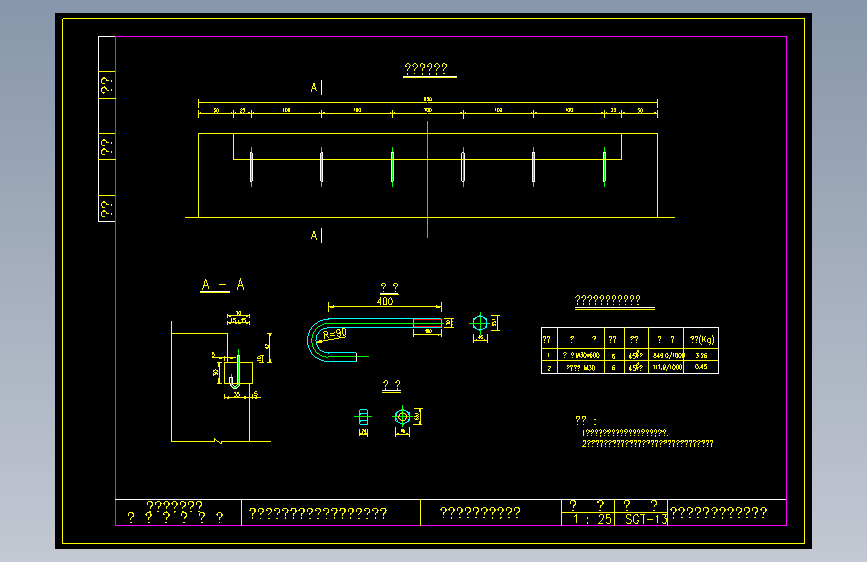
Task: Click the "3.56" weight cell
Action: pos(701,355)
